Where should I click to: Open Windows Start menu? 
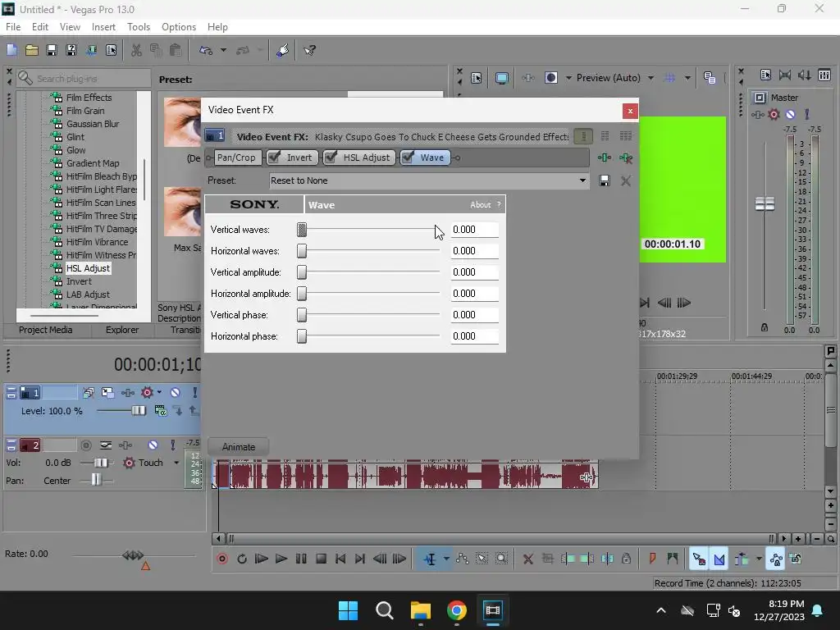pos(348,610)
